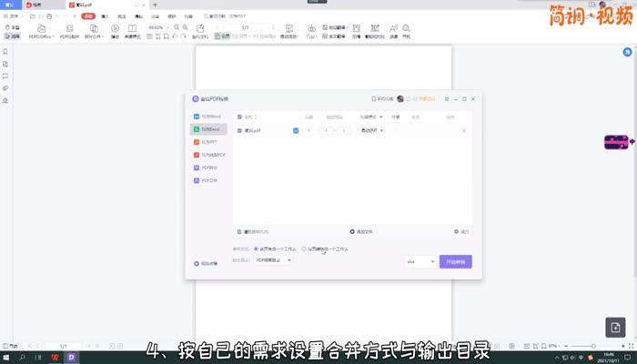The height and width of the screenshot is (364, 637).
Task: Select the 转为PPT conversion option
Action: click(207, 143)
